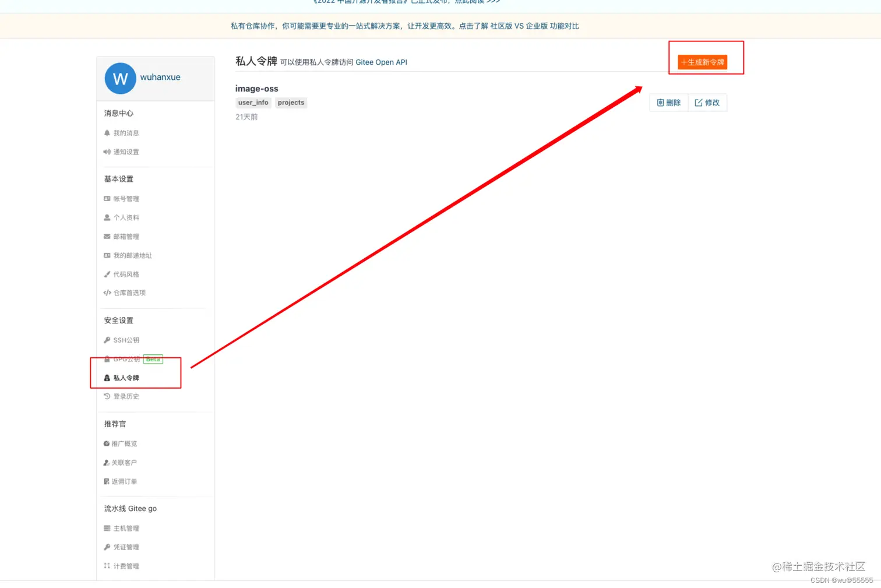Click the projects scope tag
The height and width of the screenshot is (588, 881).
click(291, 103)
